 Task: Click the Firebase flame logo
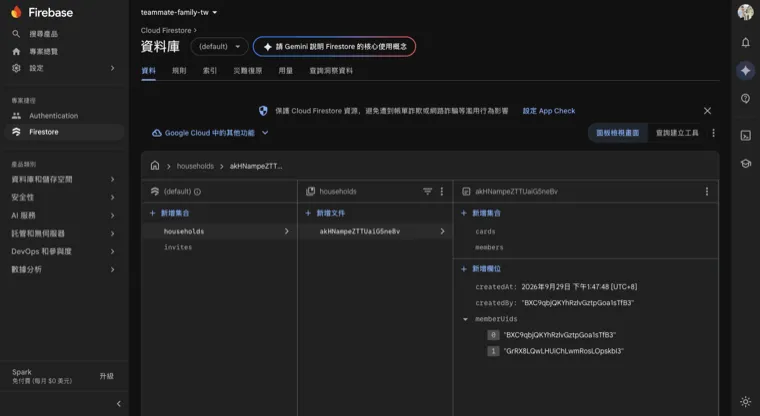tap(16, 12)
